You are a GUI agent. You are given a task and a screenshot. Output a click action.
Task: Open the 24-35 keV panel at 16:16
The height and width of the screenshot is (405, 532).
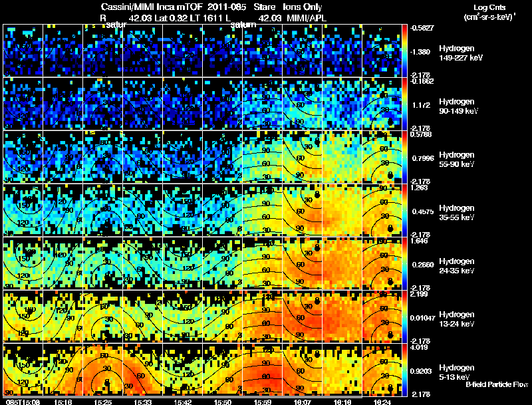click(342, 263)
